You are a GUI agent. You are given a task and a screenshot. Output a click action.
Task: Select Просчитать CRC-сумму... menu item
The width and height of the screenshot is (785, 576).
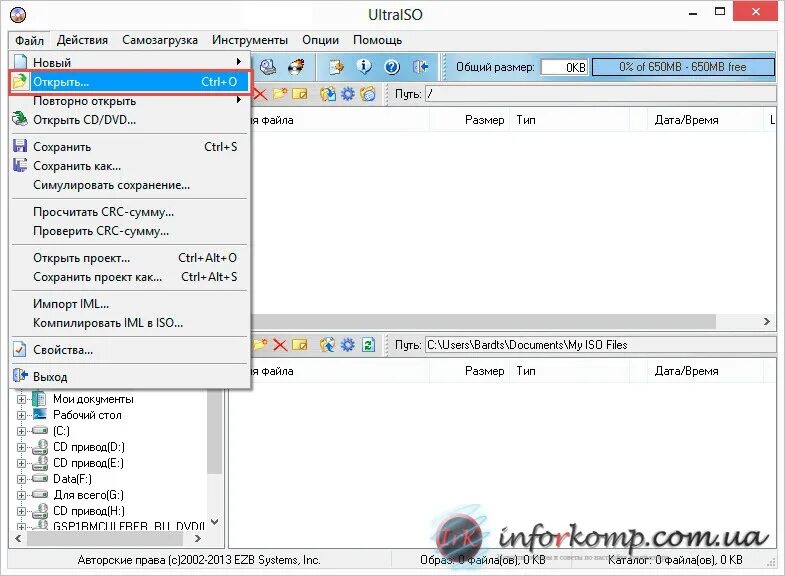point(129,212)
